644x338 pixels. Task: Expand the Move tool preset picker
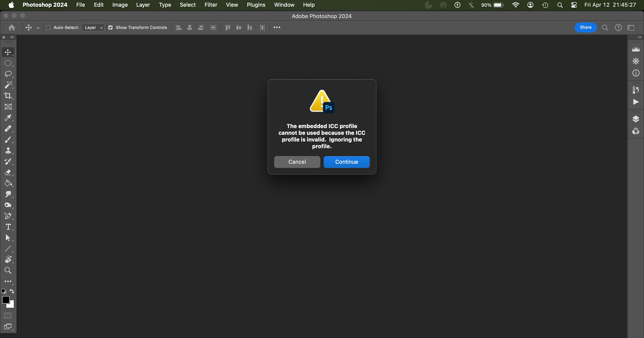click(x=38, y=28)
